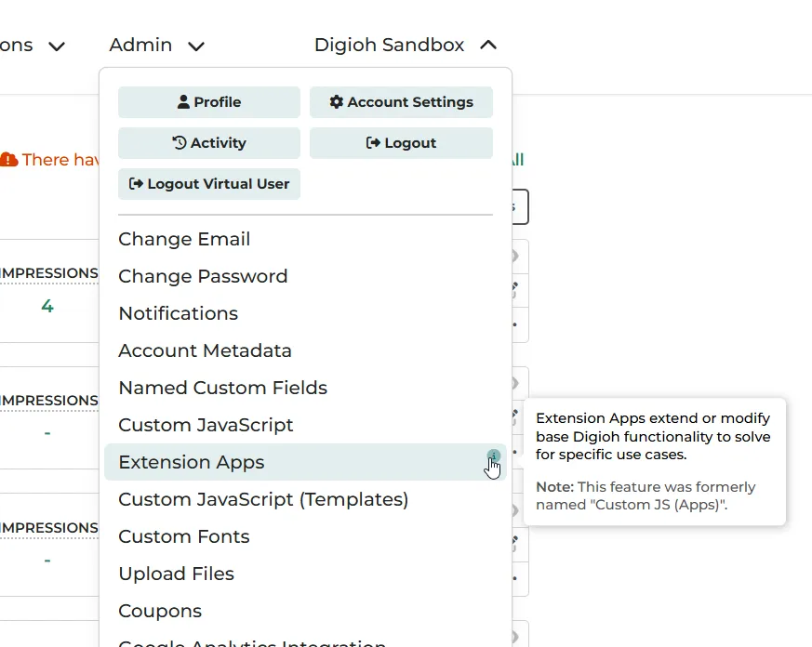
Task: Collapse the Digioh Sandbox dropdown
Action: 406,45
